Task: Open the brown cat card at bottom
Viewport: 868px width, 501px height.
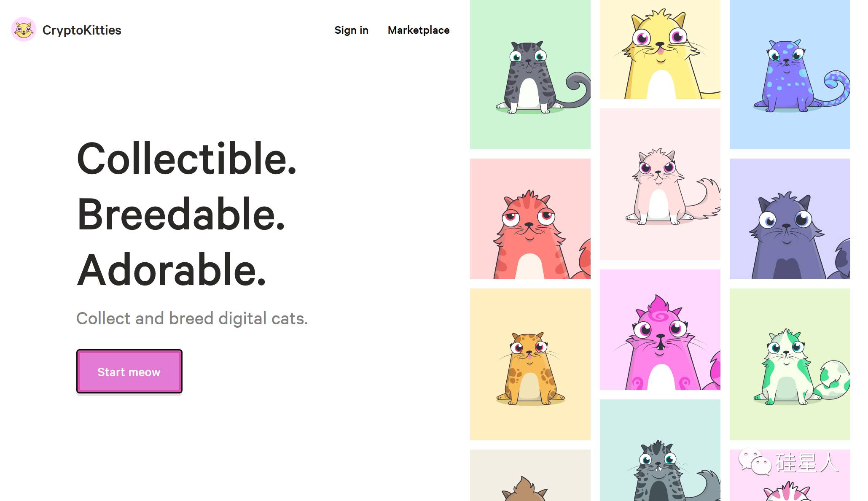Action: [x=530, y=475]
